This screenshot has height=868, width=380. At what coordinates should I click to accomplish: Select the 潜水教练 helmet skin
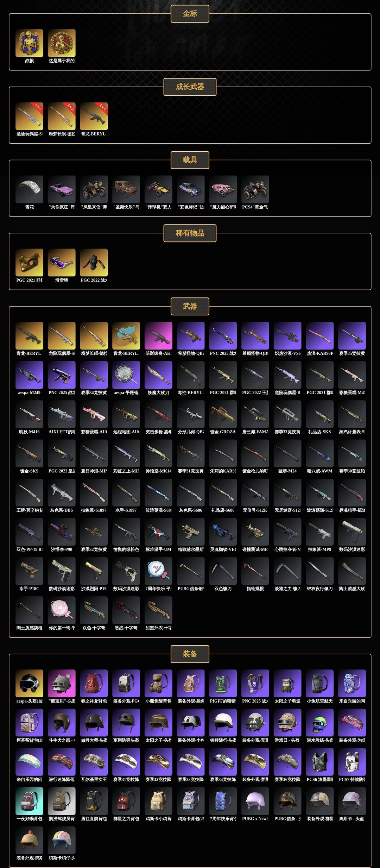pyautogui.click(x=319, y=723)
